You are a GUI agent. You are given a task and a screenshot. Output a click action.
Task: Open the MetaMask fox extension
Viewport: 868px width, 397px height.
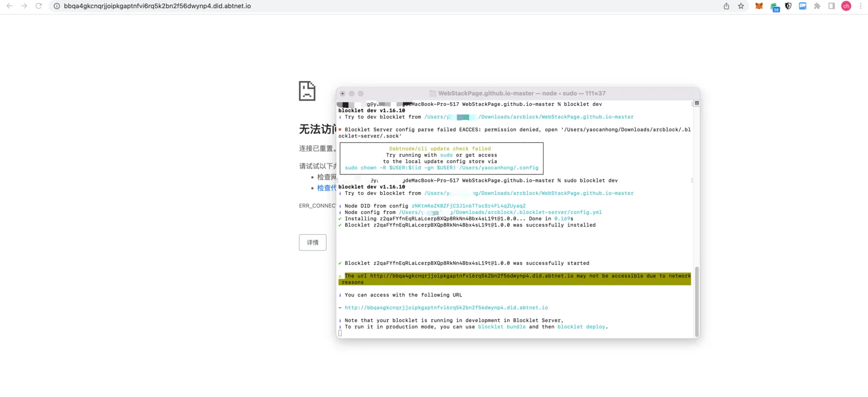click(759, 6)
